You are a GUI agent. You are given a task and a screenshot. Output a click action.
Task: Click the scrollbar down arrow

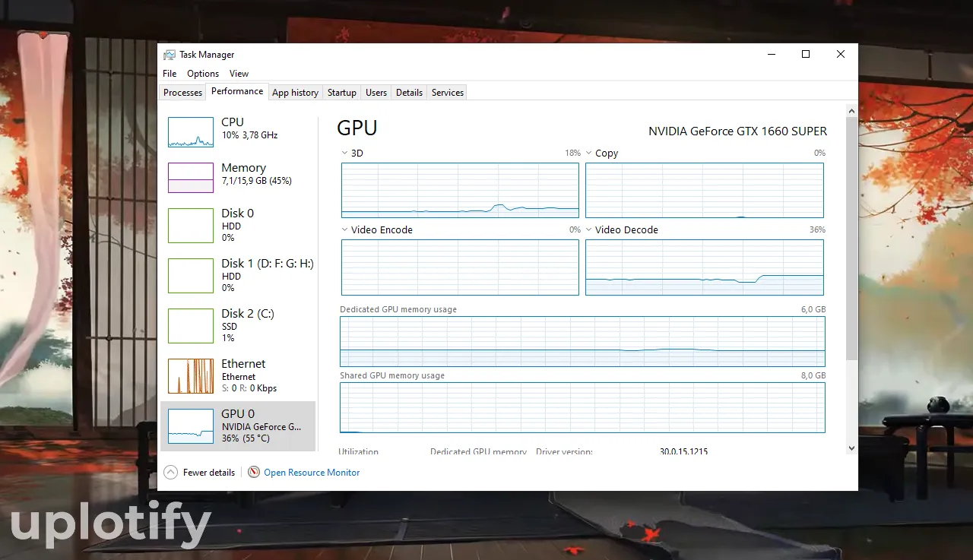point(851,448)
